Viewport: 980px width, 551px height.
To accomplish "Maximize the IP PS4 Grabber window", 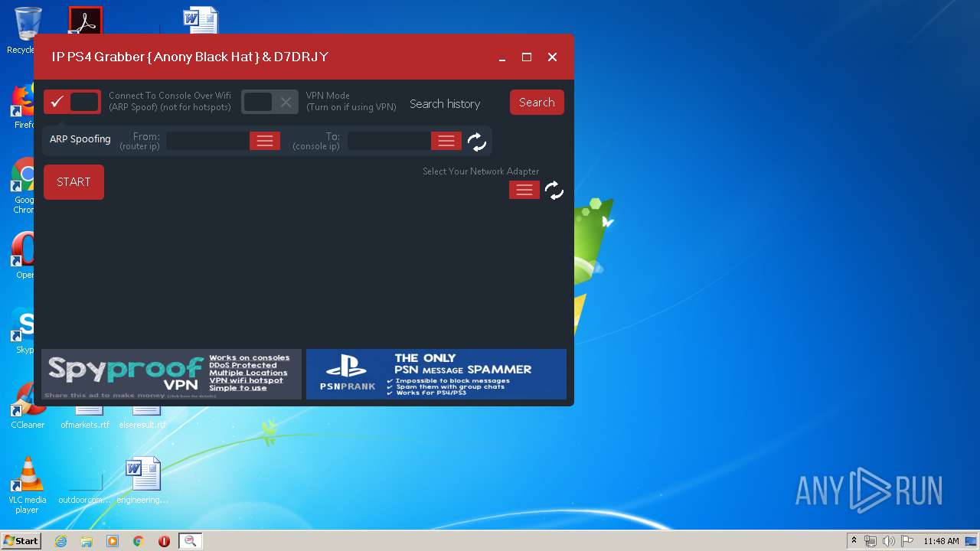I will tap(527, 57).
